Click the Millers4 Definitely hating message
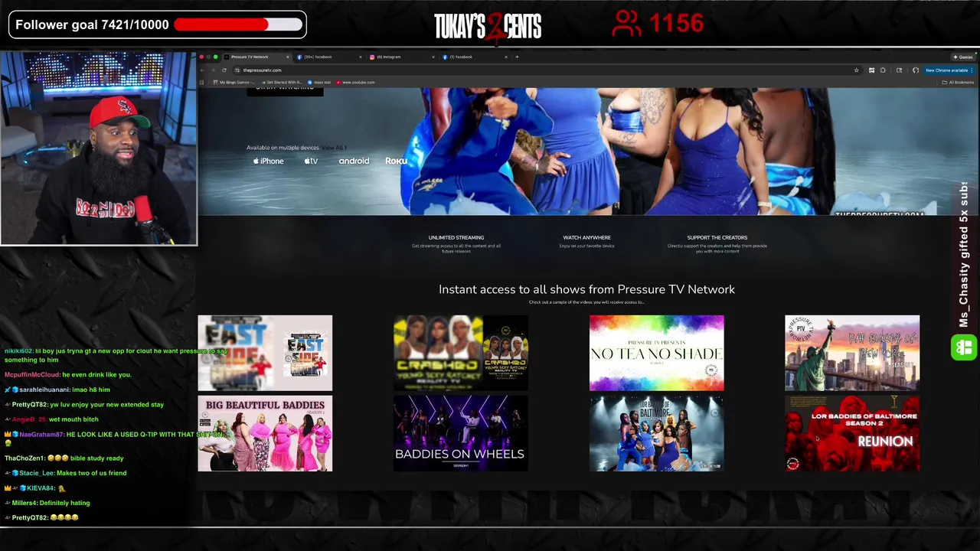 coord(47,503)
